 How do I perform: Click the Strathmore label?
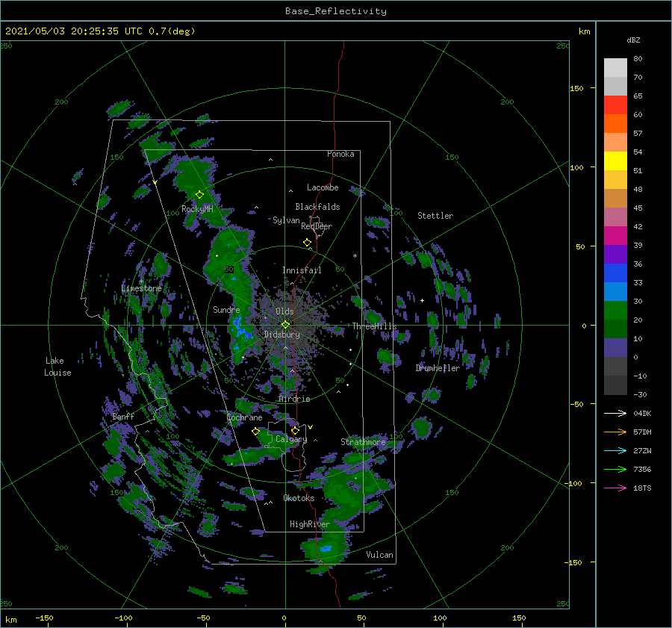(363, 441)
